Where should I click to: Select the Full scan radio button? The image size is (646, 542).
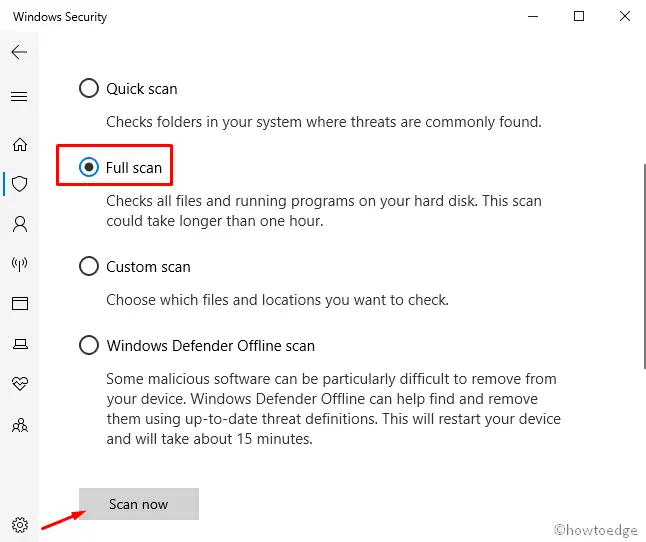[89, 167]
